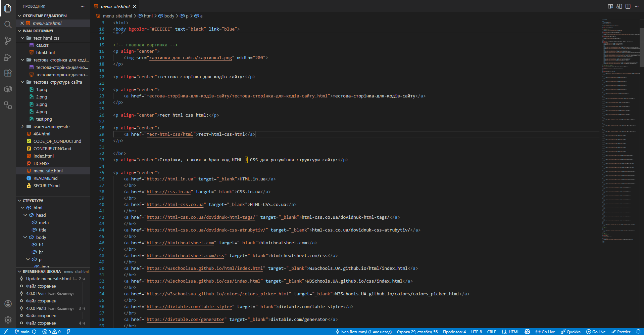Screen dimensions: 644x335
Task: Open the Explorer view in activity bar
Action: (8, 8)
